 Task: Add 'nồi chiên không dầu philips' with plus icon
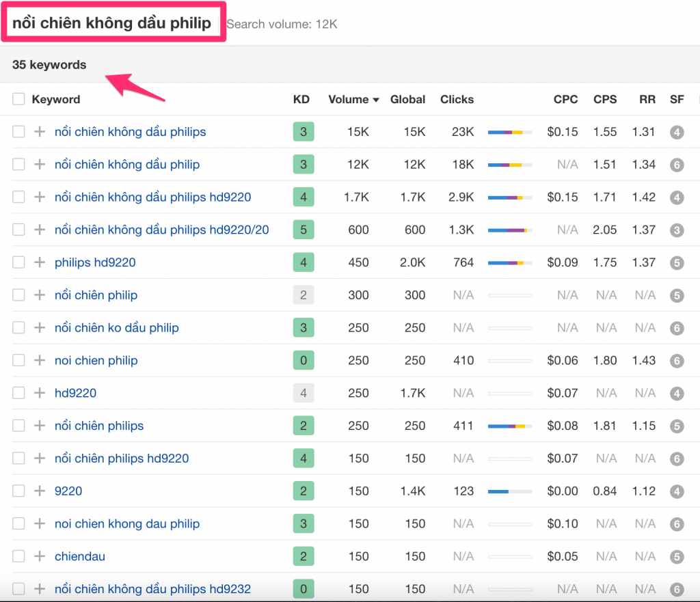[x=40, y=132]
